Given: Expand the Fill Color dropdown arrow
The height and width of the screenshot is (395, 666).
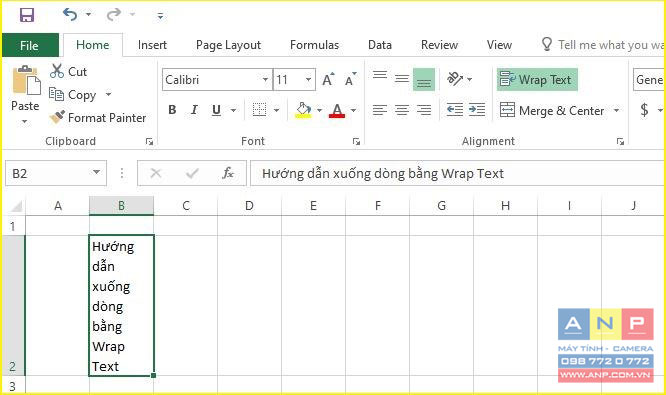Looking at the screenshot, I should coord(319,110).
